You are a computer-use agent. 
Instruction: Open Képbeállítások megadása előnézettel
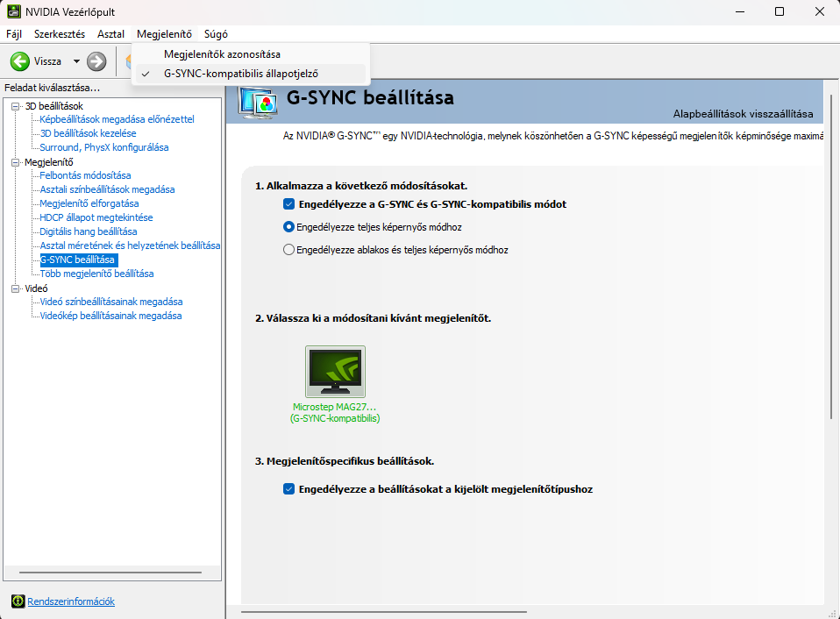(x=117, y=119)
